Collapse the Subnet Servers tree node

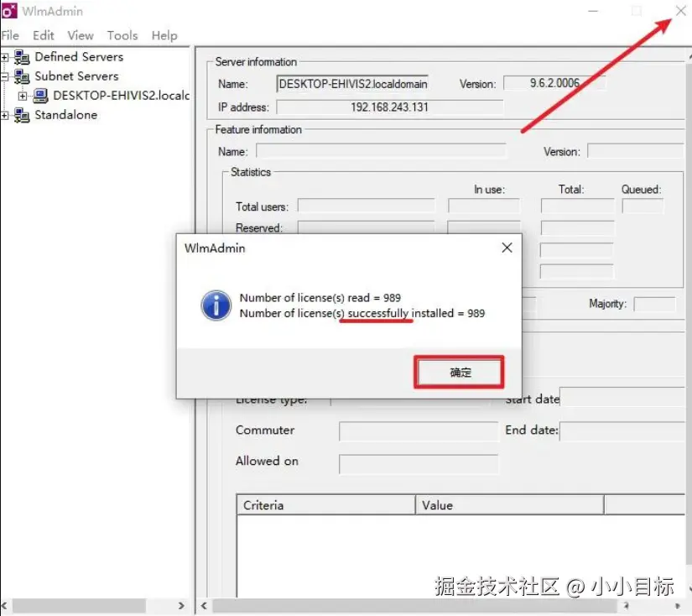(x=4, y=77)
